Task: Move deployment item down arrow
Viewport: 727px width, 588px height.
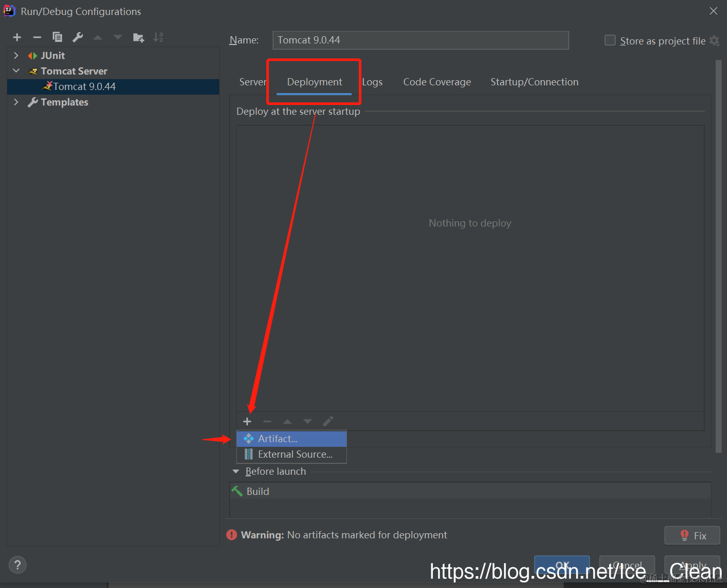Action: pyautogui.click(x=308, y=421)
